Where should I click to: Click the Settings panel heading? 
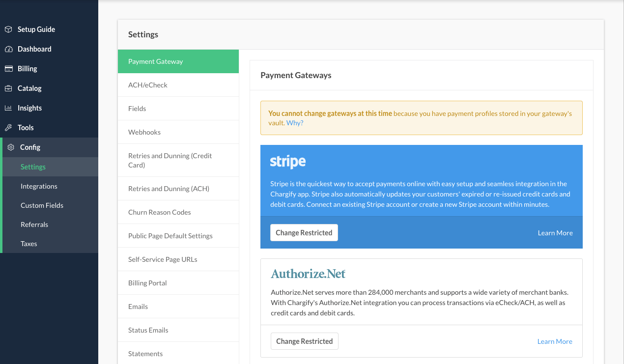(x=143, y=34)
